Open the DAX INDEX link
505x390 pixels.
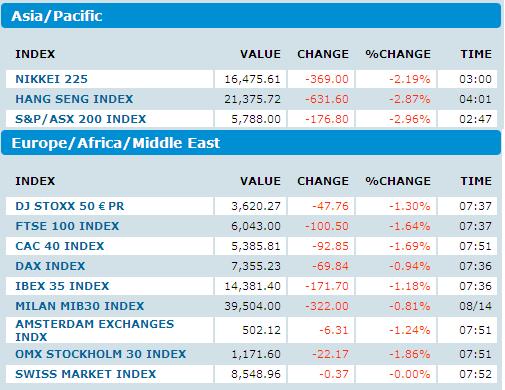click(50, 266)
